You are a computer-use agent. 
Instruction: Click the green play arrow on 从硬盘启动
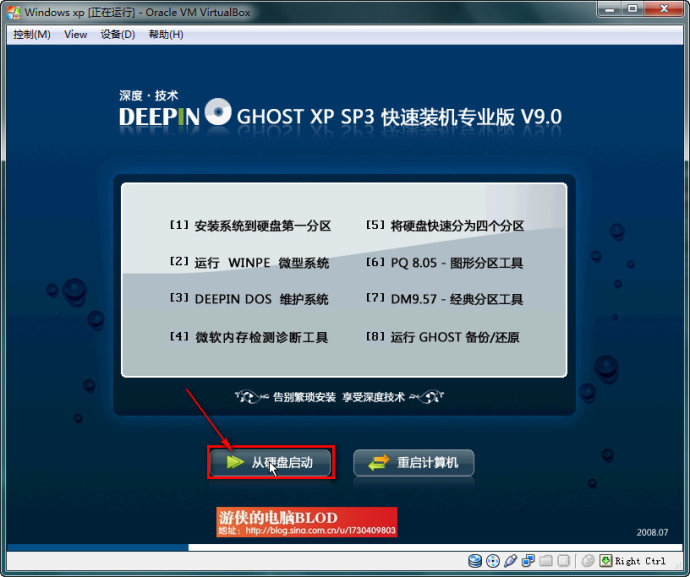(x=235, y=462)
